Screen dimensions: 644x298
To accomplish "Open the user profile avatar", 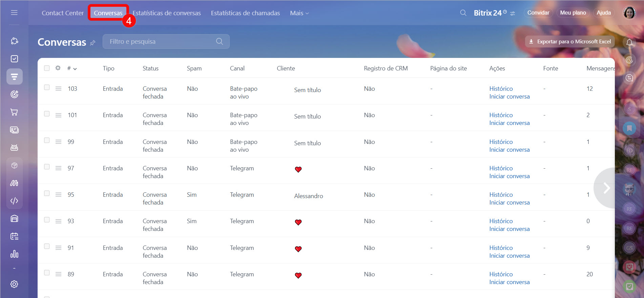I will click(629, 13).
